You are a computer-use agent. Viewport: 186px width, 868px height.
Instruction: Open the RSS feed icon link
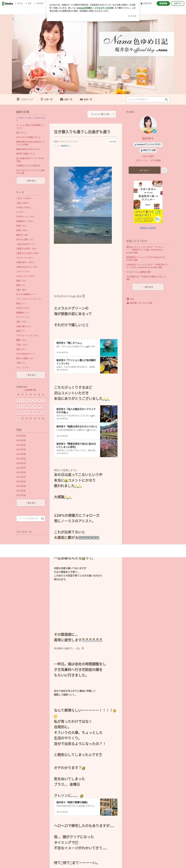pos(130,299)
